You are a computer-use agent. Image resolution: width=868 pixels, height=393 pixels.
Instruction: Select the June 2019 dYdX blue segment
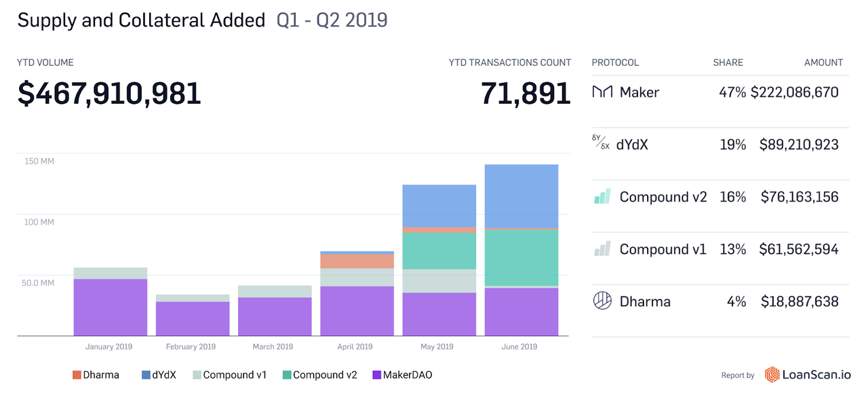point(521,196)
